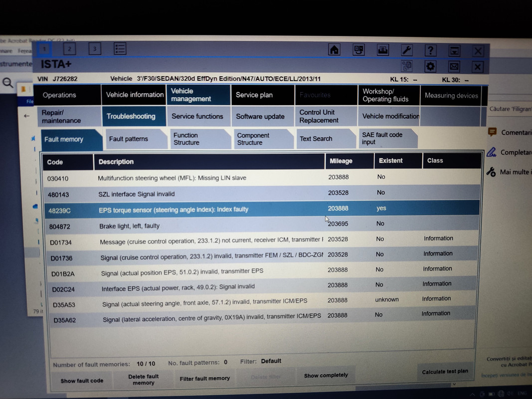Switch to Vehicle management tab
The height and width of the screenshot is (399, 532).
198,95
